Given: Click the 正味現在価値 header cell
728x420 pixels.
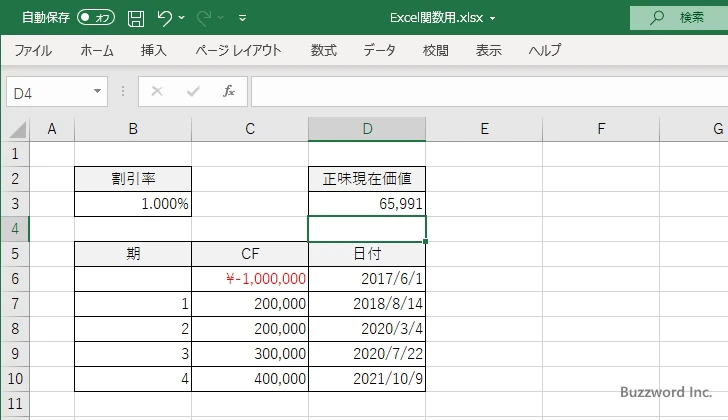Looking at the screenshot, I should (x=367, y=179).
